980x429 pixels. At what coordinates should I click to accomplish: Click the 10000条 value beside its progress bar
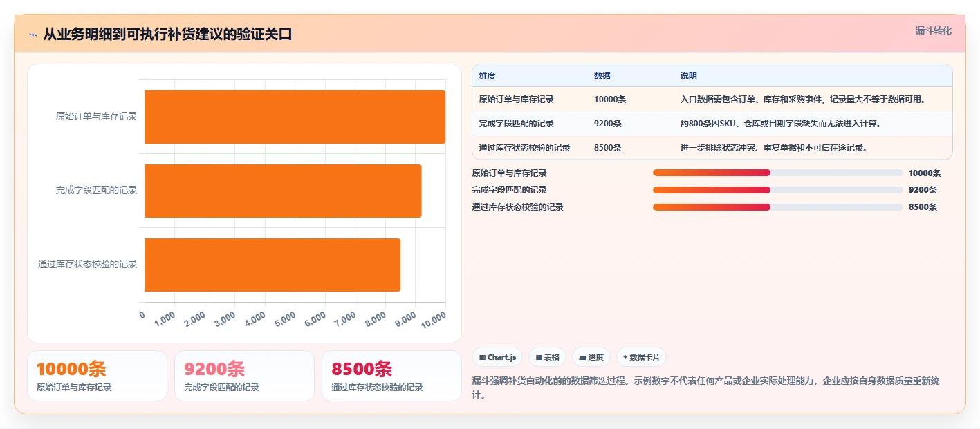point(925,173)
